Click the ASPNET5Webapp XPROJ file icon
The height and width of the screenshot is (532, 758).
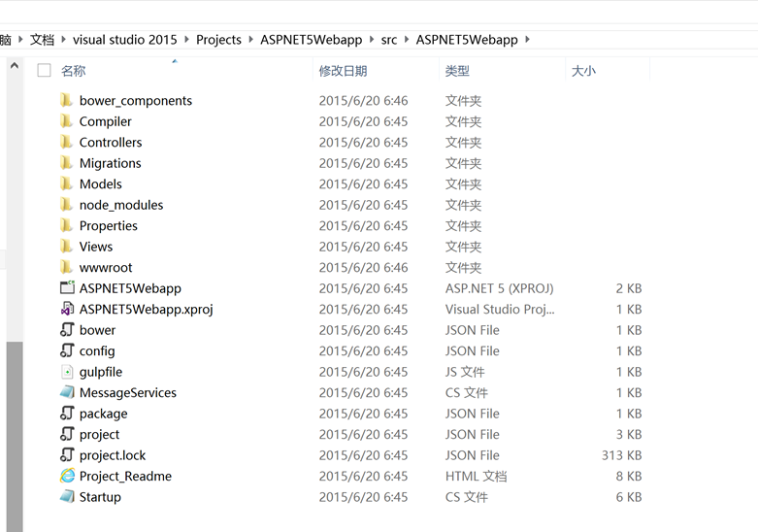(x=67, y=287)
